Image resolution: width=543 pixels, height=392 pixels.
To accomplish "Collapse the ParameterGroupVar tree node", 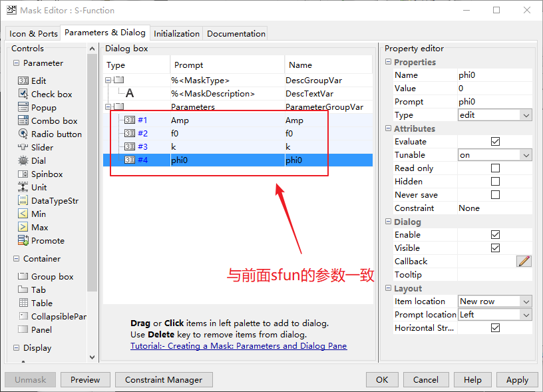I will [108, 106].
